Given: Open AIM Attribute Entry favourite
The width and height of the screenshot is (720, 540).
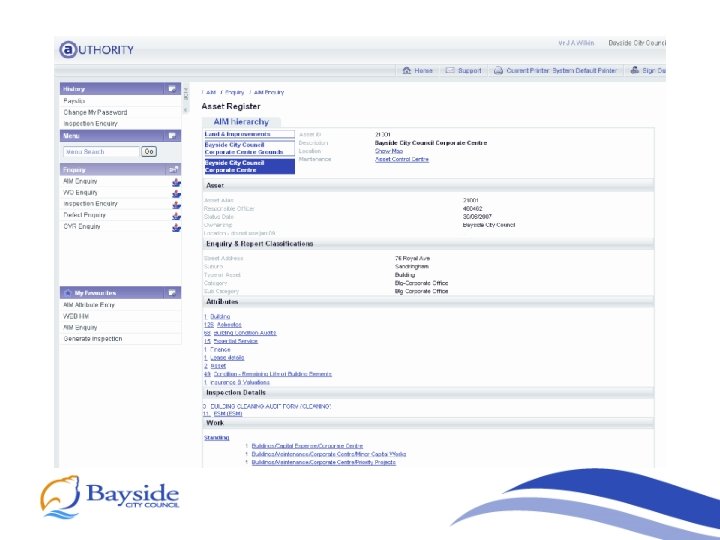Looking at the screenshot, I should pos(89,304).
